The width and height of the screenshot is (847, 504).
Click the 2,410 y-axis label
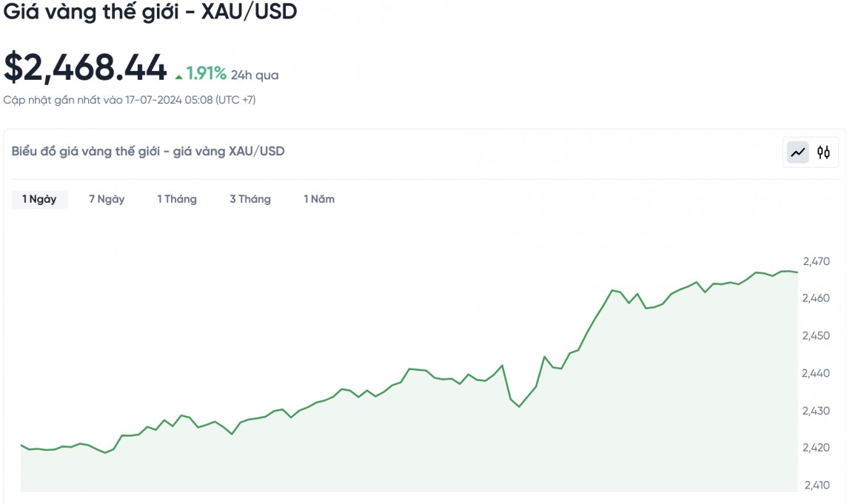click(816, 485)
